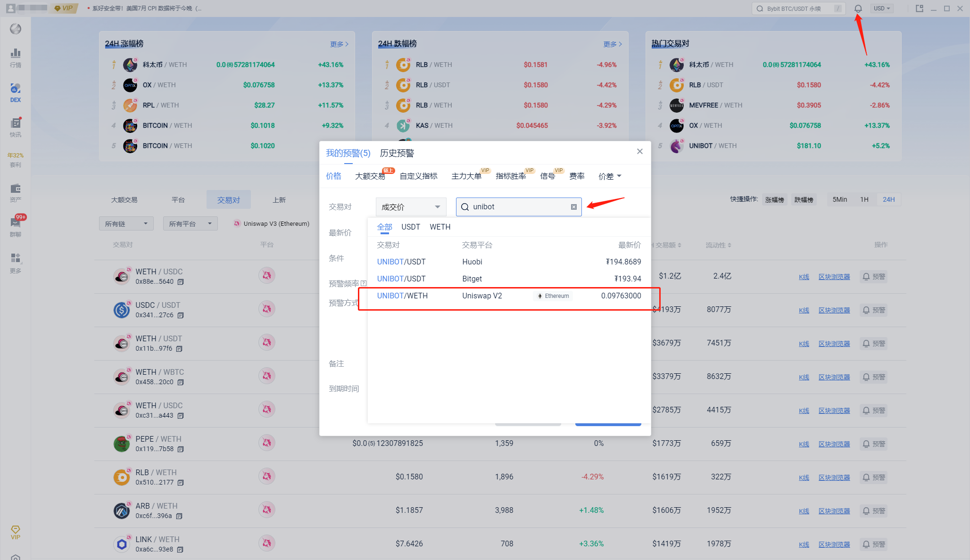
Task: Select UNIBOT/USDT Bitget search result
Action: pos(509,279)
